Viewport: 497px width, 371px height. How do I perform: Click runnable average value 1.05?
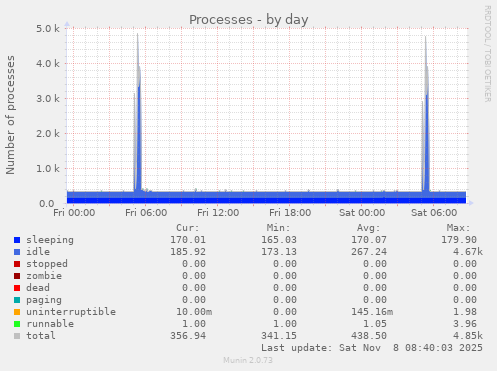pos(375,324)
